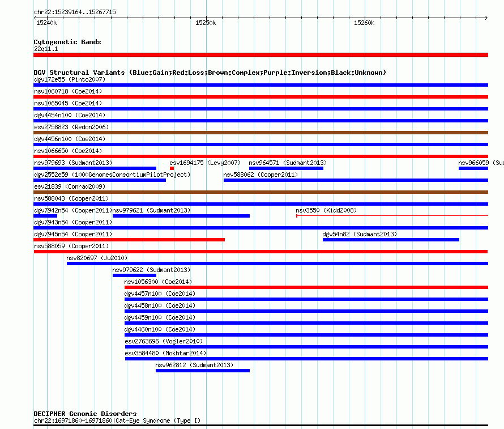Click esv3584480 (Mokhtar2014) label
Viewport: 504px width, 429px height.
[165, 353]
